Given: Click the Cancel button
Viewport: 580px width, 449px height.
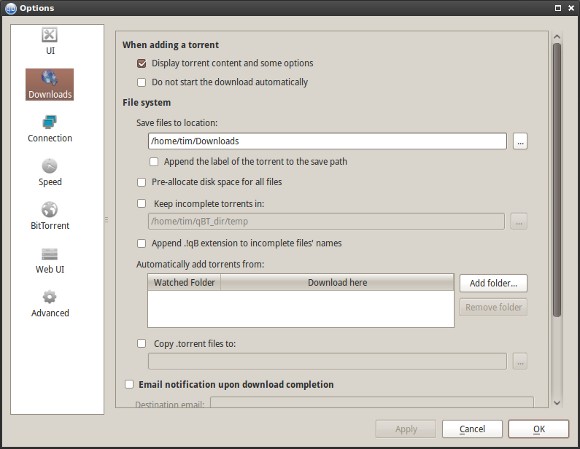Looking at the screenshot, I should 472,429.
